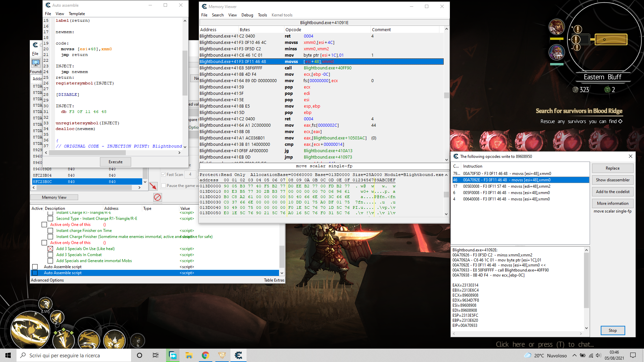The image size is (644, 362).
Task: Enable Pause the game while scanning
Action: point(163,185)
